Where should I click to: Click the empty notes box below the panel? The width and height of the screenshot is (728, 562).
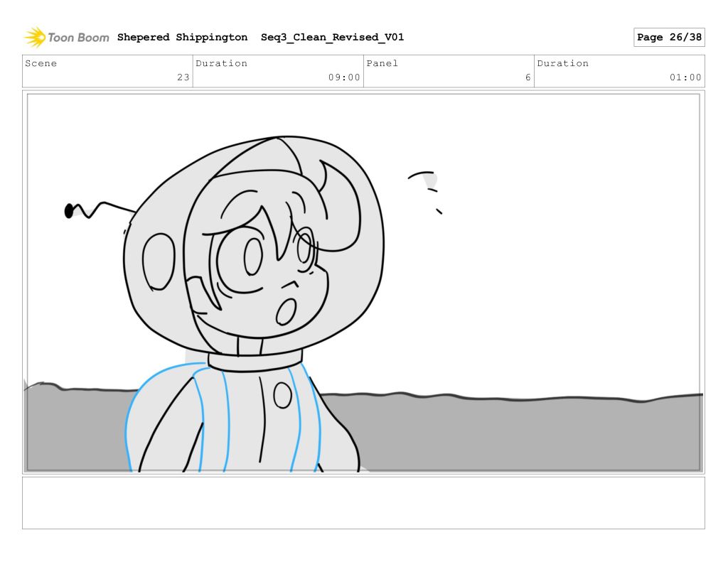pyautogui.click(x=363, y=502)
